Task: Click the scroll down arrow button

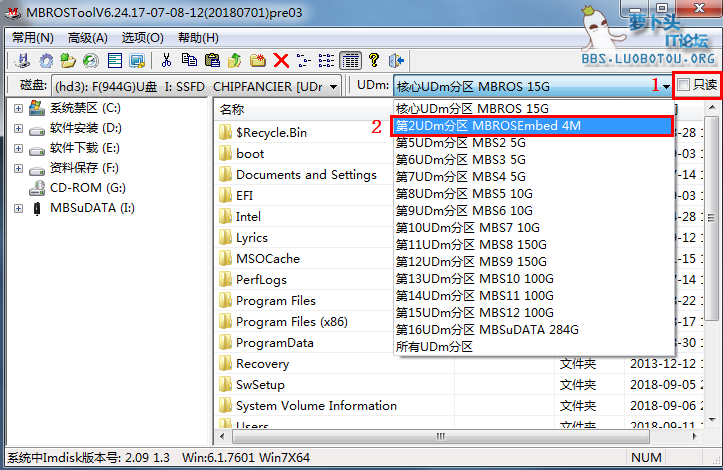Action: (x=712, y=420)
